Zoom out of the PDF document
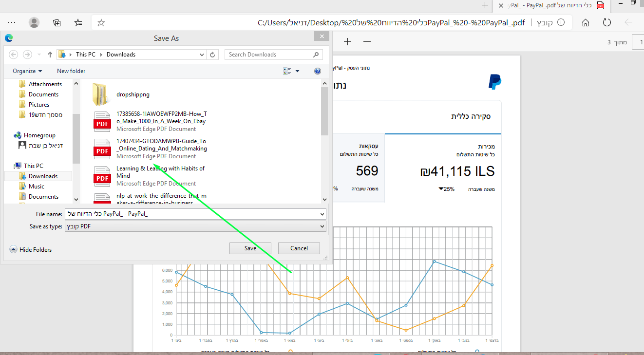644x355 pixels. 367,42
